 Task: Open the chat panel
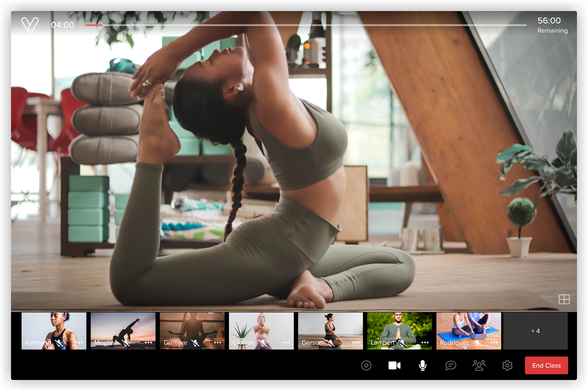pyautogui.click(x=450, y=365)
